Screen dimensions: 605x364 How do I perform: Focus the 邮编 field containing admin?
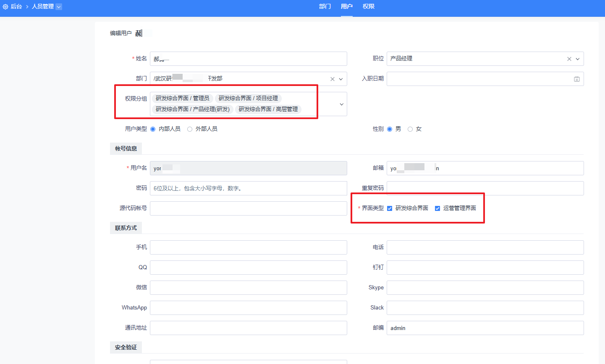point(485,328)
